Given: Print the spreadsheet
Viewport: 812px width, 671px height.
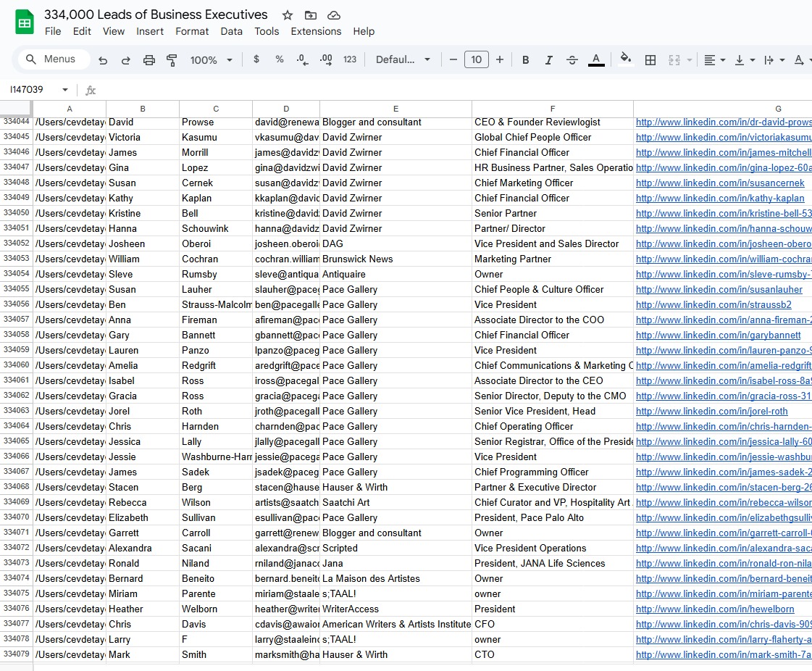Looking at the screenshot, I should pyautogui.click(x=149, y=60).
